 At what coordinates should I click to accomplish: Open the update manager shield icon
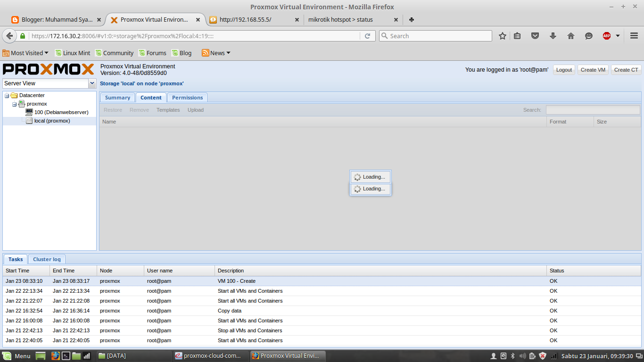coord(543,356)
